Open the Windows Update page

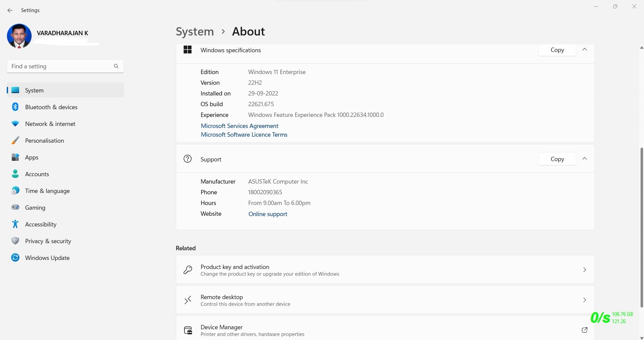point(65,258)
